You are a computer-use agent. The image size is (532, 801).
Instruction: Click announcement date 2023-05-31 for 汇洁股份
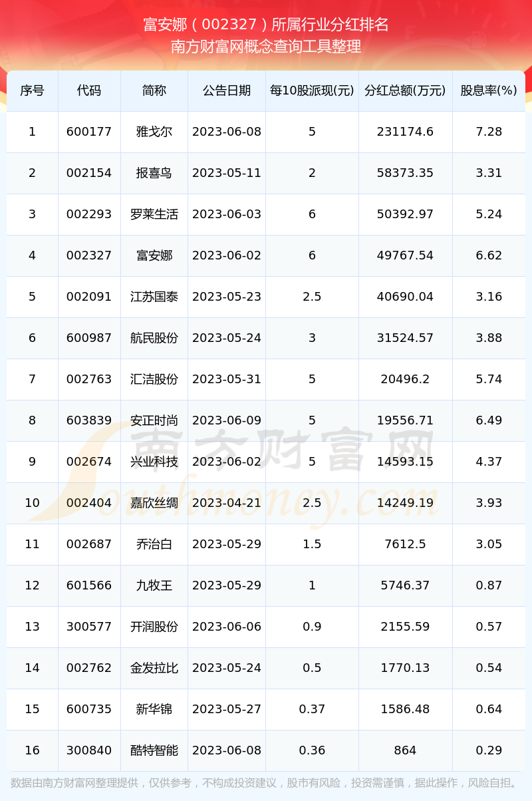pyautogui.click(x=227, y=379)
